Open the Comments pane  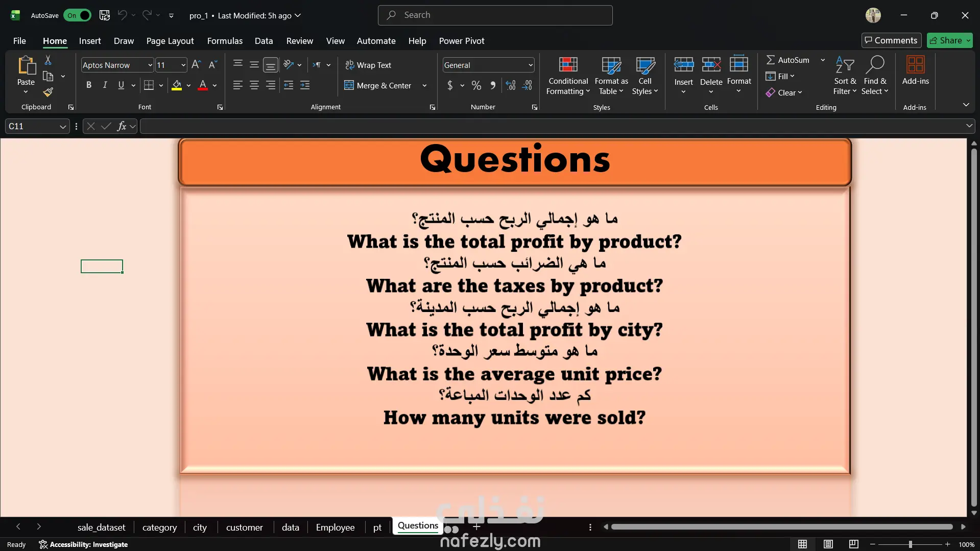[x=891, y=40]
